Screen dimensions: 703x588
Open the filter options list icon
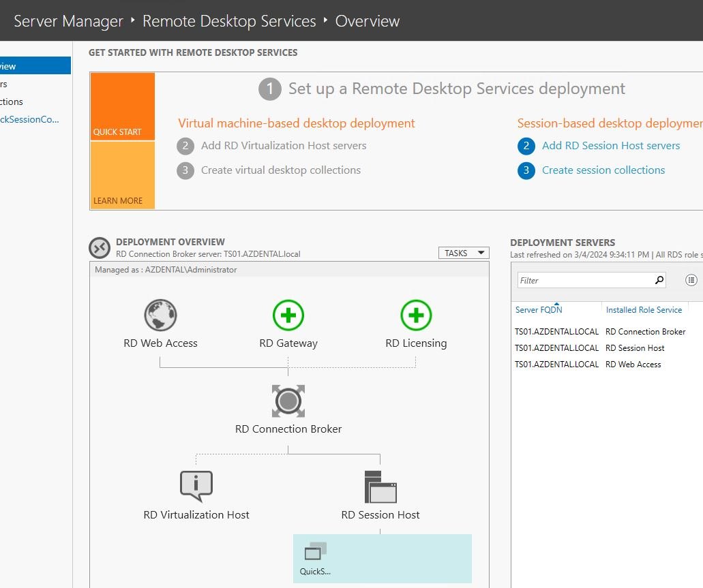[691, 279]
